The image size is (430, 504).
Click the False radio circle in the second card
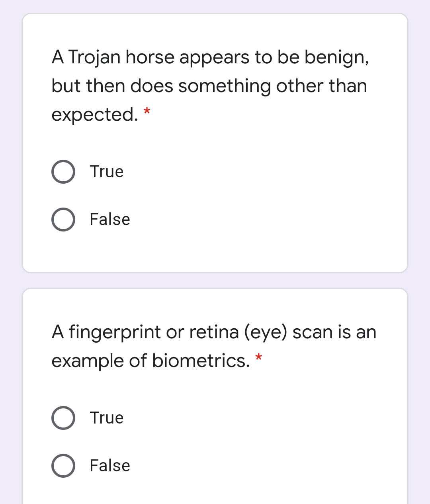point(63,465)
